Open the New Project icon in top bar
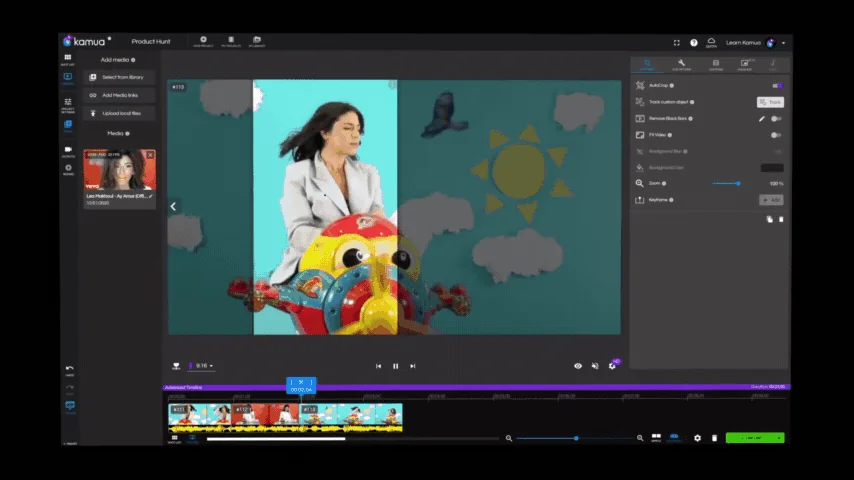 (x=203, y=41)
